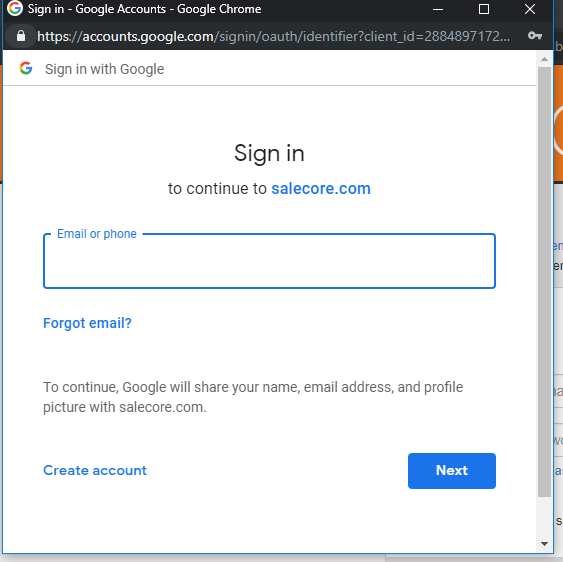Click the window title Sign in - Google Accounts

coord(144,9)
